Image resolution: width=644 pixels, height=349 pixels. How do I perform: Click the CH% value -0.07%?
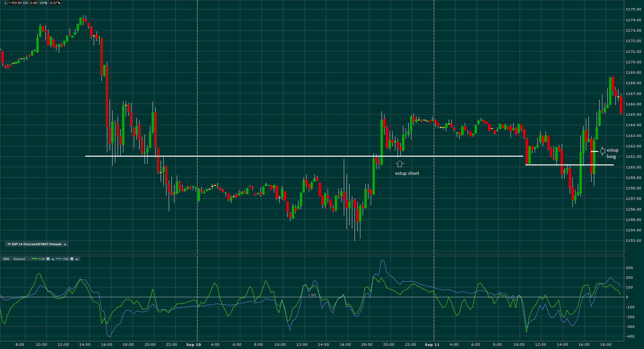tap(55, 3)
